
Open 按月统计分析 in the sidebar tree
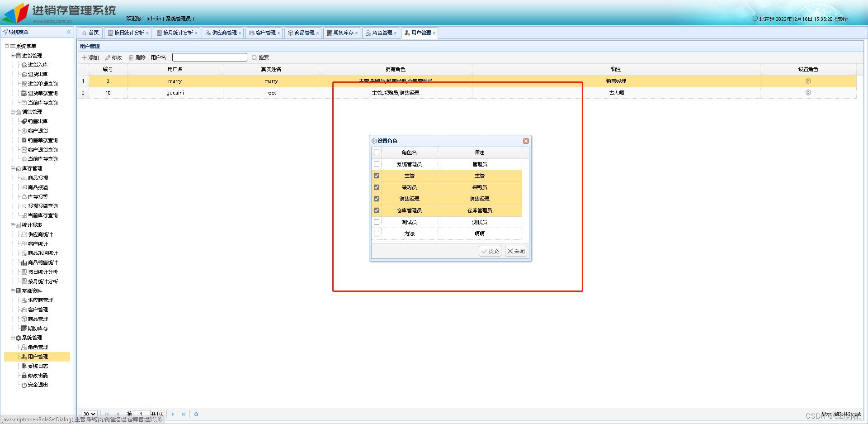(42, 281)
